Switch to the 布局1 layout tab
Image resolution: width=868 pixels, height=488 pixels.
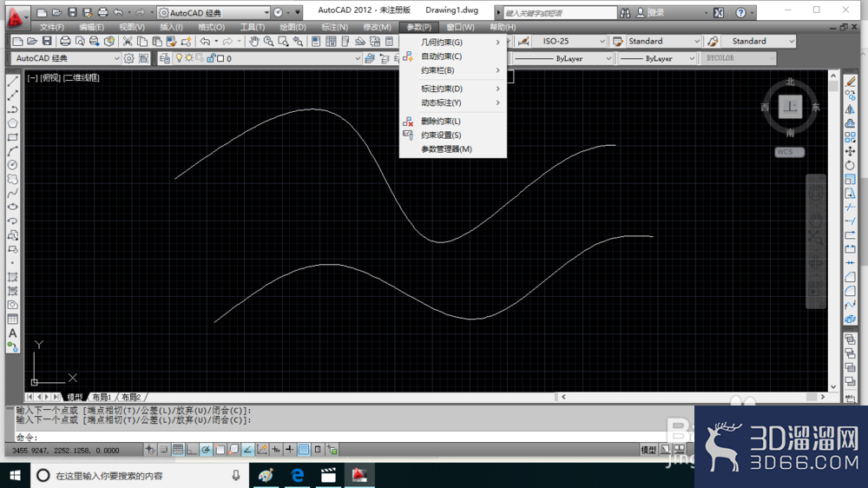pyautogui.click(x=102, y=397)
